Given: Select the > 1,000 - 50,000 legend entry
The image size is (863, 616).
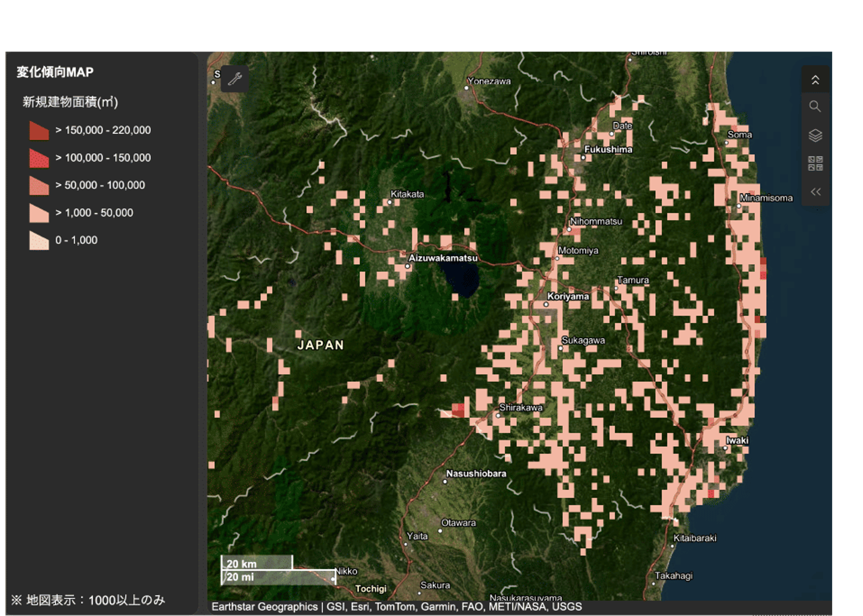Looking at the screenshot, I should (94, 213).
